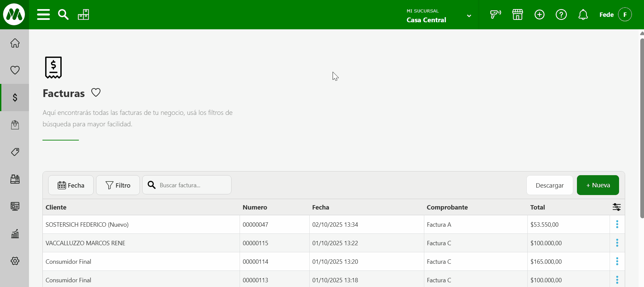
Task: Click the help question mark icon
Action: coord(561,15)
